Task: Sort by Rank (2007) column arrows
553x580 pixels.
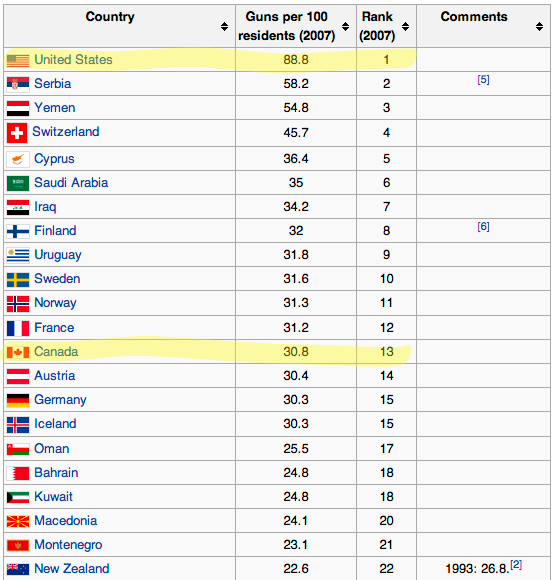Action: pyautogui.click(x=405, y=26)
